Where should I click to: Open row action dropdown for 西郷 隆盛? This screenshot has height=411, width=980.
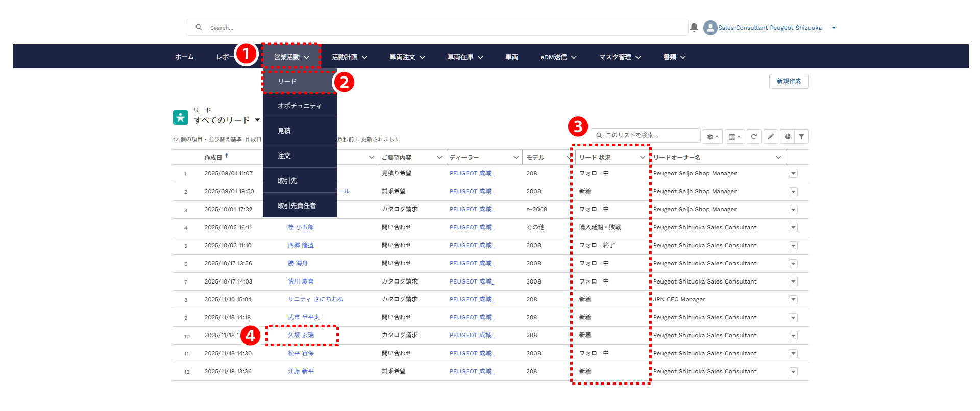pyautogui.click(x=793, y=246)
